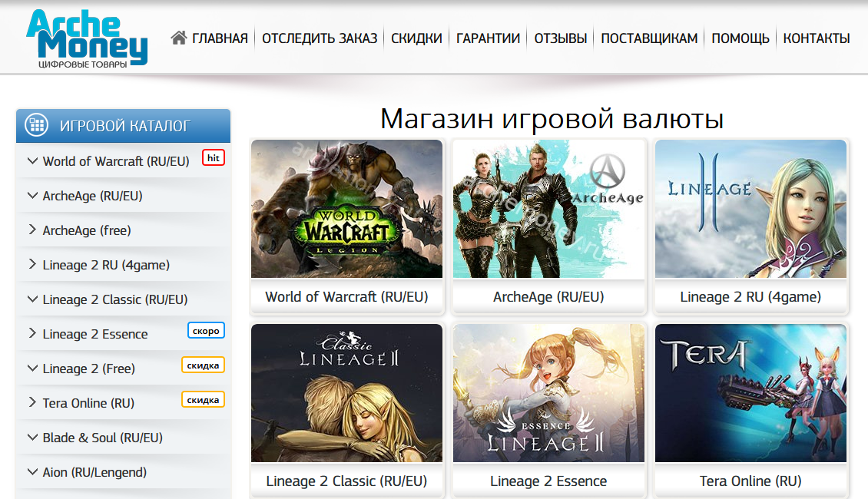868x499 pixels.
Task: Open the ОТЗЫВЫ page
Action: tap(560, 38)
